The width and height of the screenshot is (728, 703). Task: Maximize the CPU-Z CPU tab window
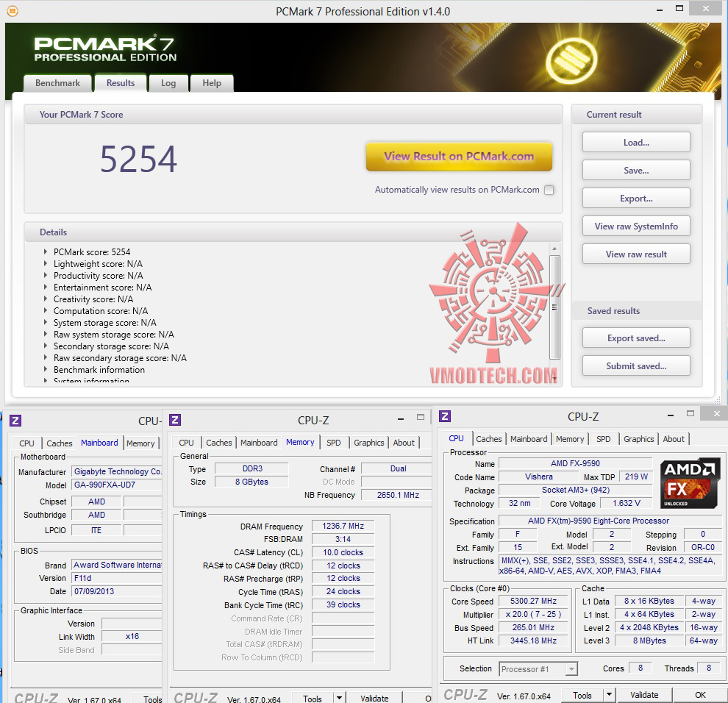coord(690,413)
